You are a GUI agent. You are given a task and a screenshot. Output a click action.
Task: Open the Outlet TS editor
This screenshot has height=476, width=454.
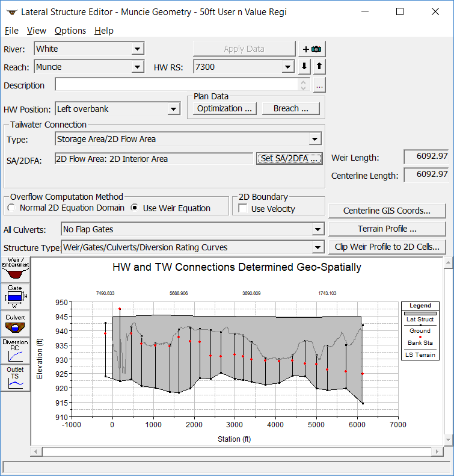[x=15, y=377]
